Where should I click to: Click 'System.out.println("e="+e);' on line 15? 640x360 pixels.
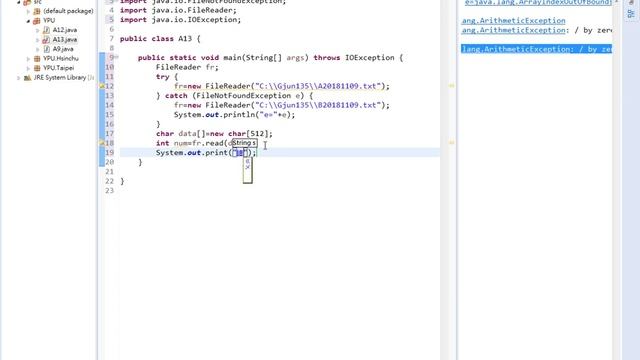234,115
